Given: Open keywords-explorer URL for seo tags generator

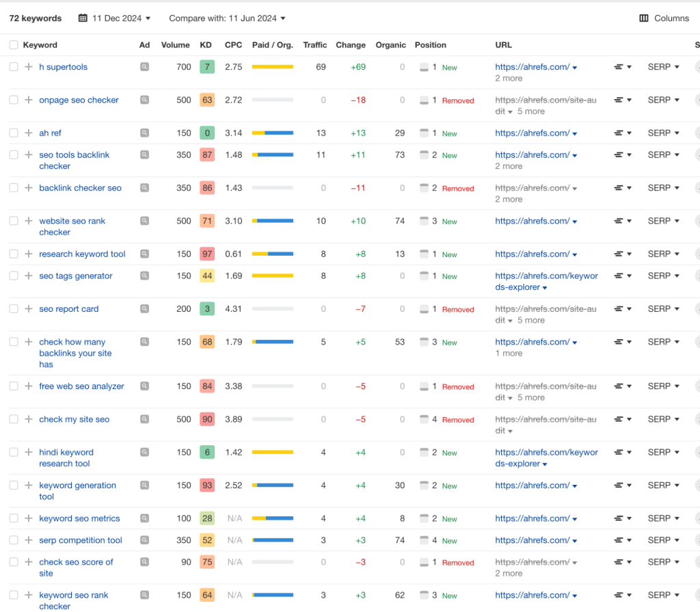Looking at the screenshot, I should (546, 282).
